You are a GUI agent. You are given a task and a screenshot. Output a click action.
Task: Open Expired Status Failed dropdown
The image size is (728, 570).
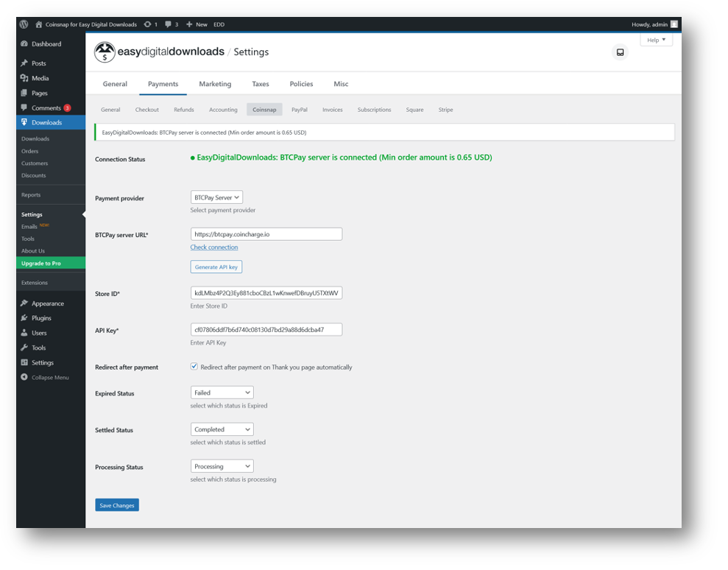click(222, 393)
